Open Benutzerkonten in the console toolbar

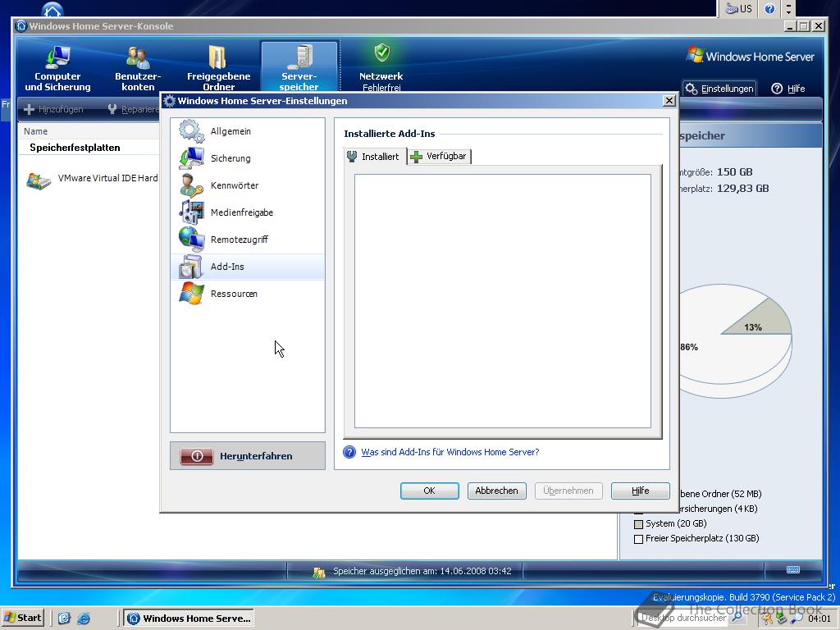(x=138, y=68)
